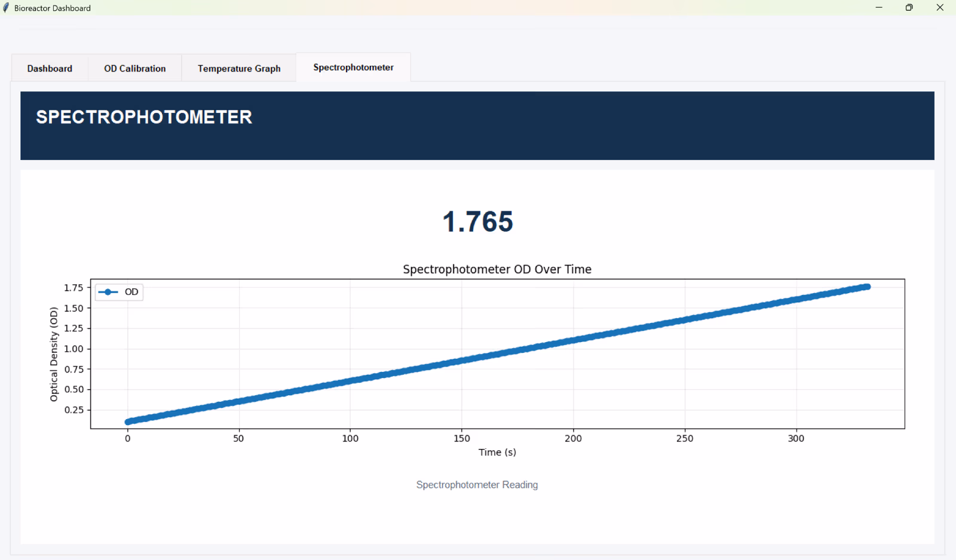Click the Time (s) axis label

(x=497, y=453)
